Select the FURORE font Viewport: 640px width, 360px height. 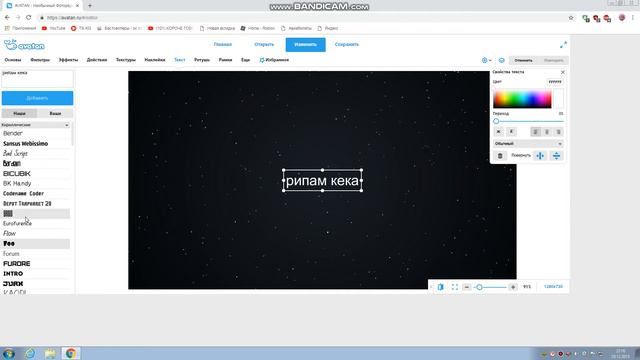click(36, 264)
